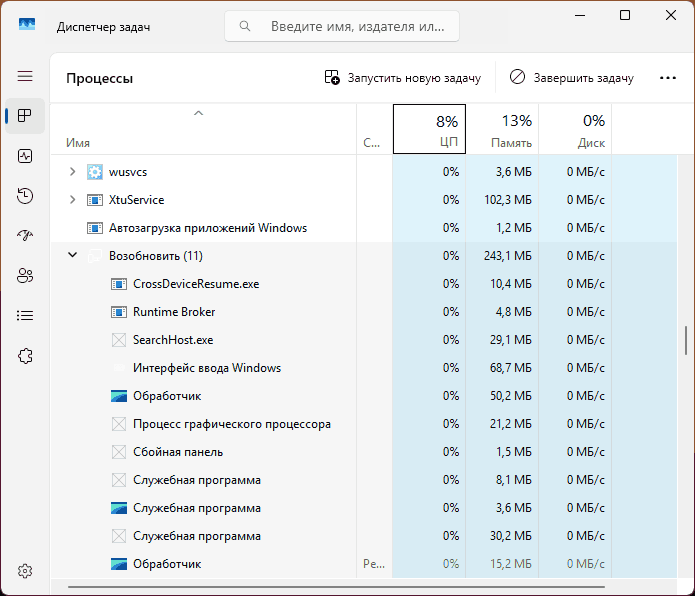
Task: Open the Performance tab in sidebar
Action: [x=25, y=156]
